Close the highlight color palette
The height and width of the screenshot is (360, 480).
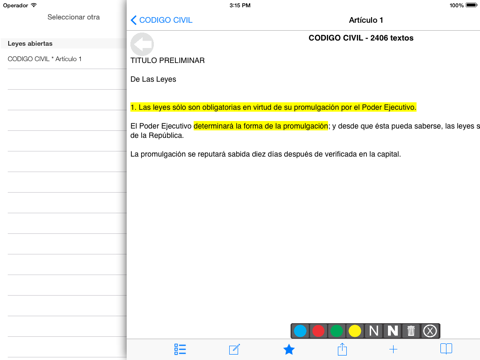pos(430,331)
